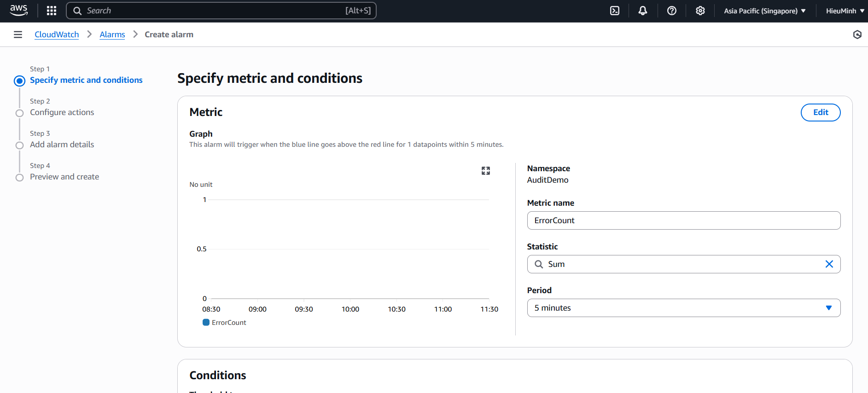Click the 09:30 time axis label
The image size is (868, 393).
pos(304,309)
